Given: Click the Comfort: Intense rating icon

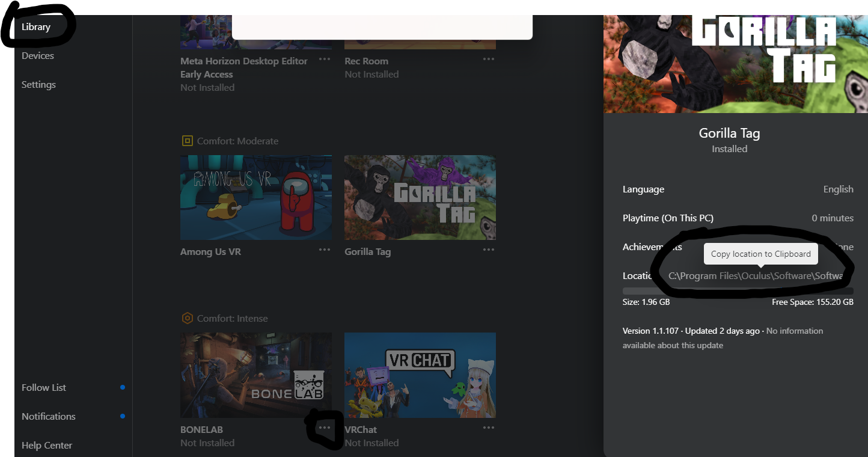Looking at the screenshot, I should (x=188, y=318).
